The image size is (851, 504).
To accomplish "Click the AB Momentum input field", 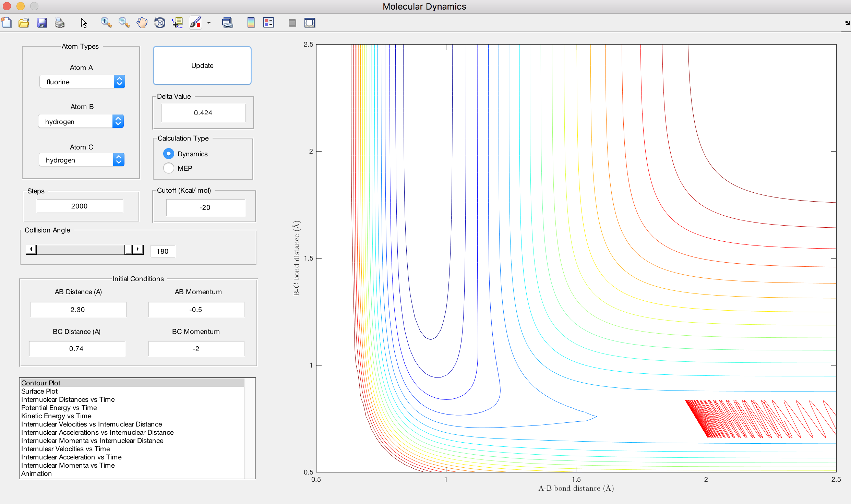I will pos(196,310).
